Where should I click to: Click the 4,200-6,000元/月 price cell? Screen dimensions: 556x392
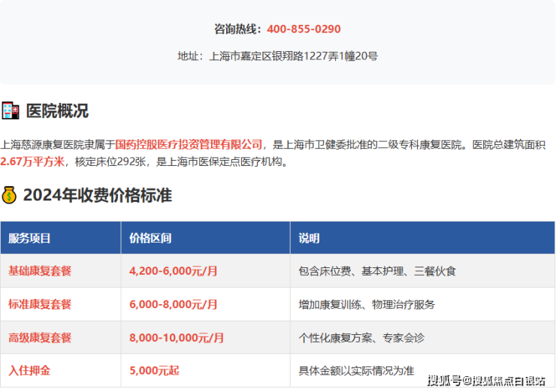[x=173, y=271]
